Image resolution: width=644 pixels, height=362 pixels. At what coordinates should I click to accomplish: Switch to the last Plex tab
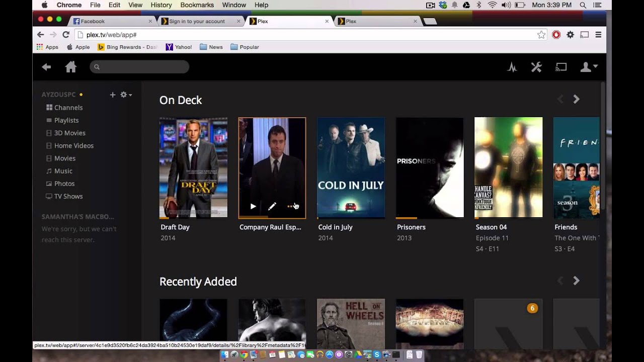377,21
